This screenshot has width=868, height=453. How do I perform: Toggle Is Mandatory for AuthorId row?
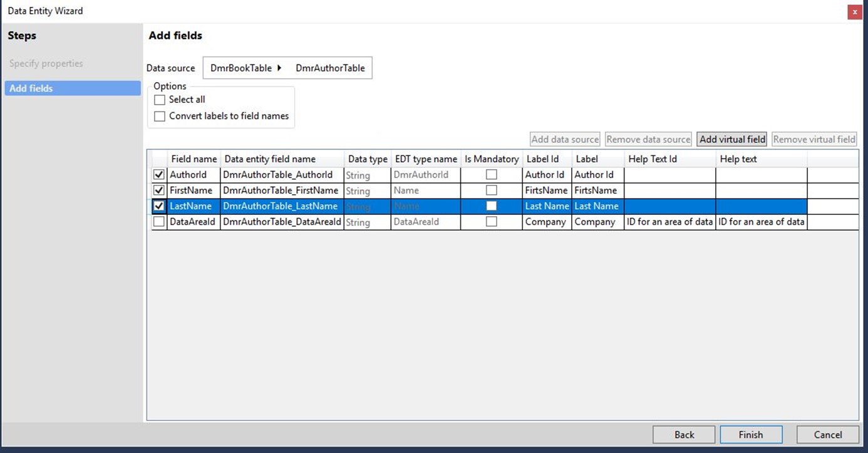[492, 175]
